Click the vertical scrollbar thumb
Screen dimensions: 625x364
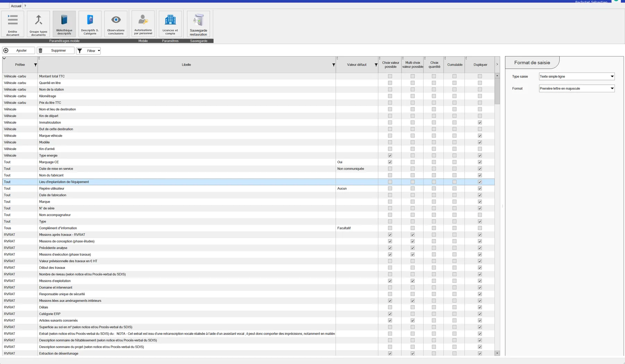click(x=497, y=91)
